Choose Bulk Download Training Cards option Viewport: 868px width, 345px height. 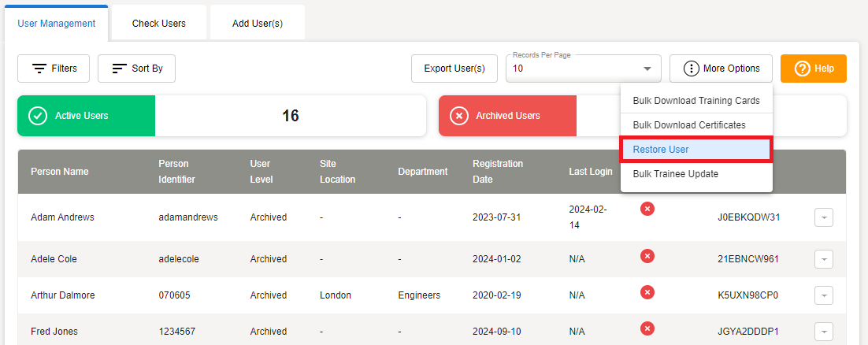point(696,101)
